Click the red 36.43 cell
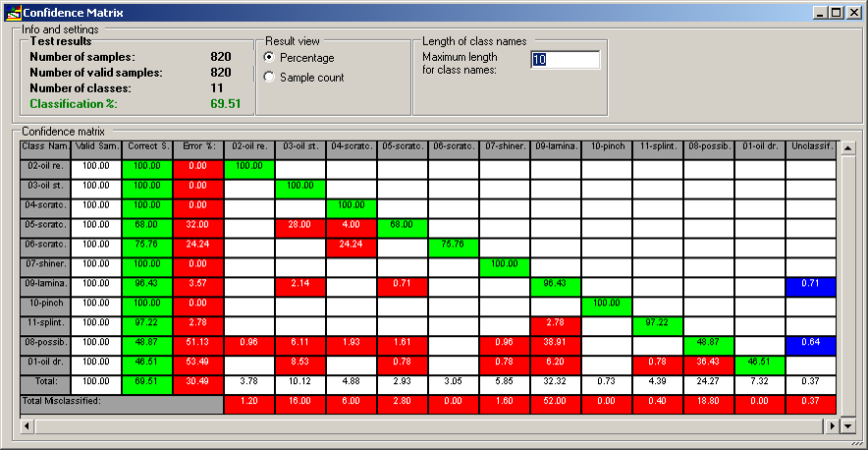This screenshot has width=868, height=450. 709,366
